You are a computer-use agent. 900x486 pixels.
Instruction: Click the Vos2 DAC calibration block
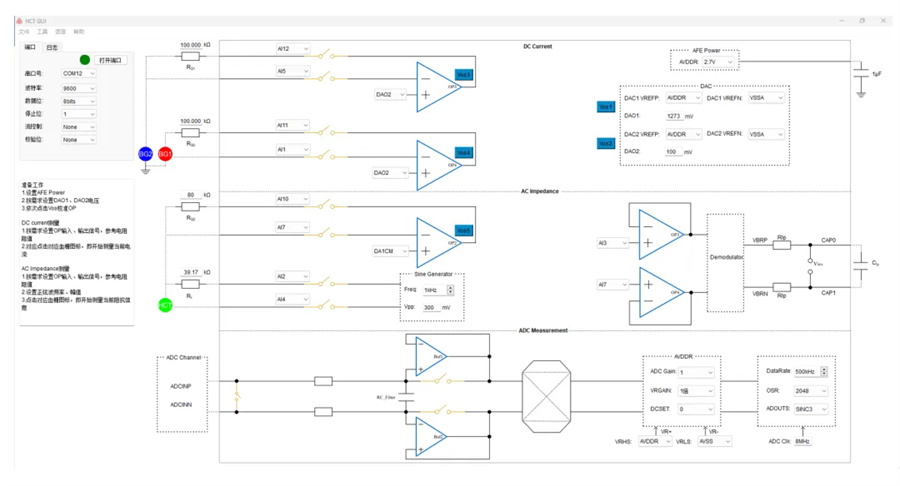point(606,143)
